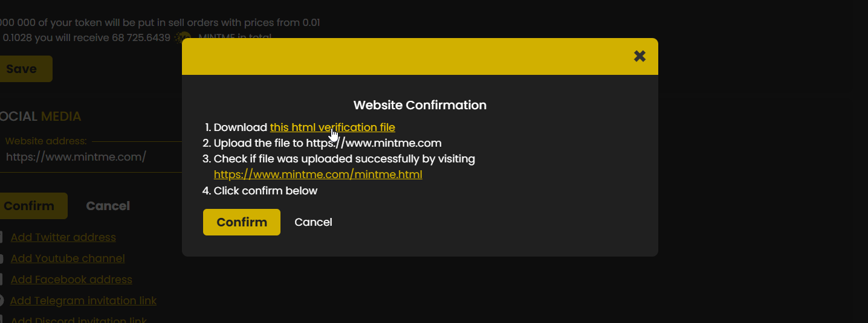Click the Save button behind the dialog

tap(22, 69)
